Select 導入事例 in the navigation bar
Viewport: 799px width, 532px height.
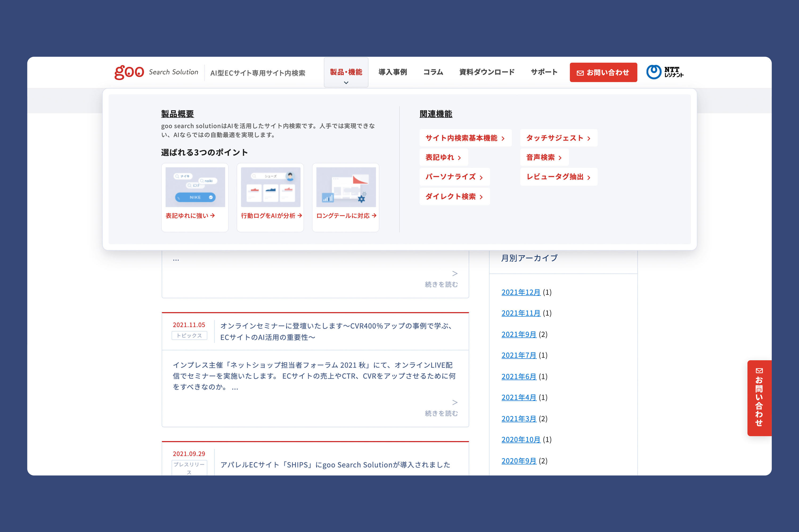[393, 72]
